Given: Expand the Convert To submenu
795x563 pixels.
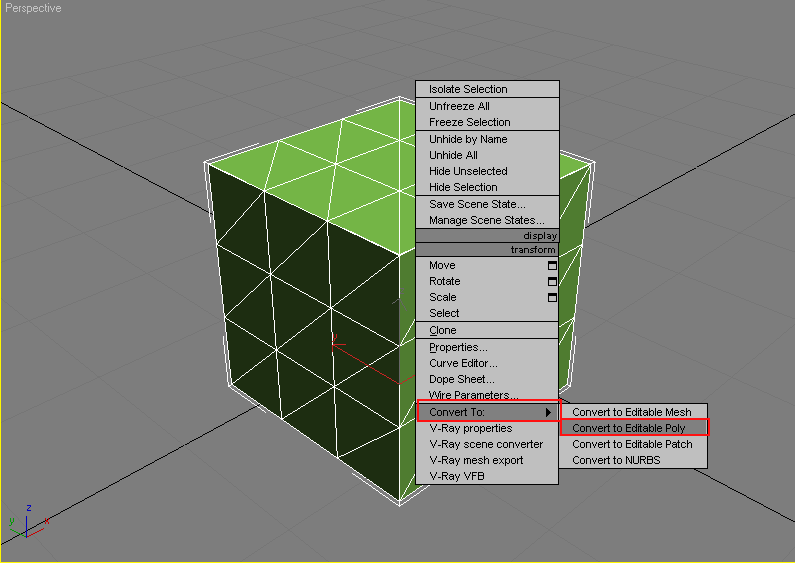Looking at the screenshot, I should pos(488,412).
